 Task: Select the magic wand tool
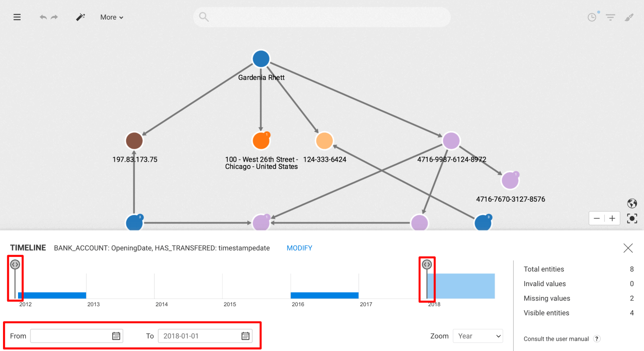click(80, 17)
